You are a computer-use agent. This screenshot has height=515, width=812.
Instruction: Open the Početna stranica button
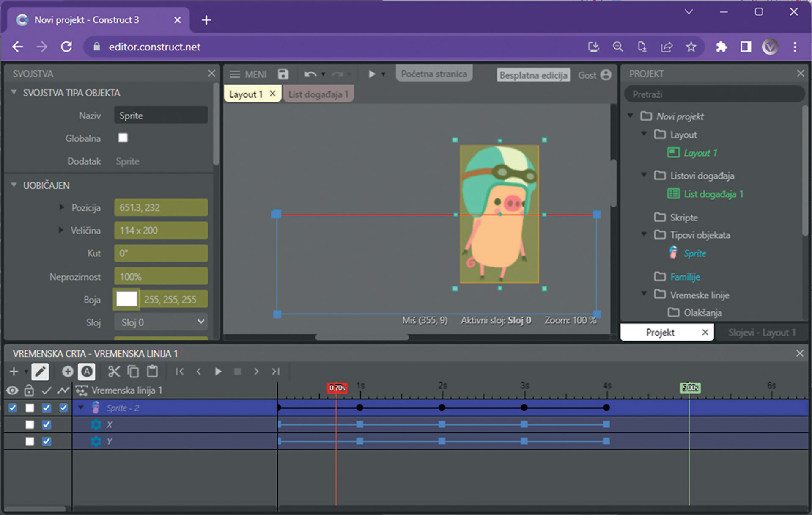[434, 74]
